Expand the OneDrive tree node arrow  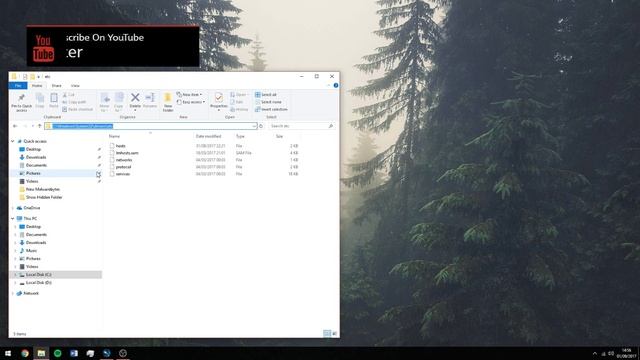13,208
